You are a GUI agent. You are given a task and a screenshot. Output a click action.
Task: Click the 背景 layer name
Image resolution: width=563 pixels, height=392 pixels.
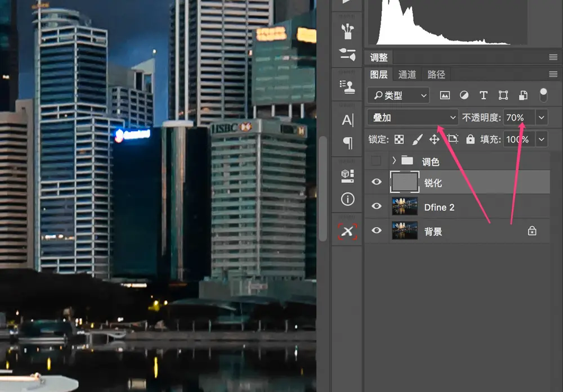(433, 232)
